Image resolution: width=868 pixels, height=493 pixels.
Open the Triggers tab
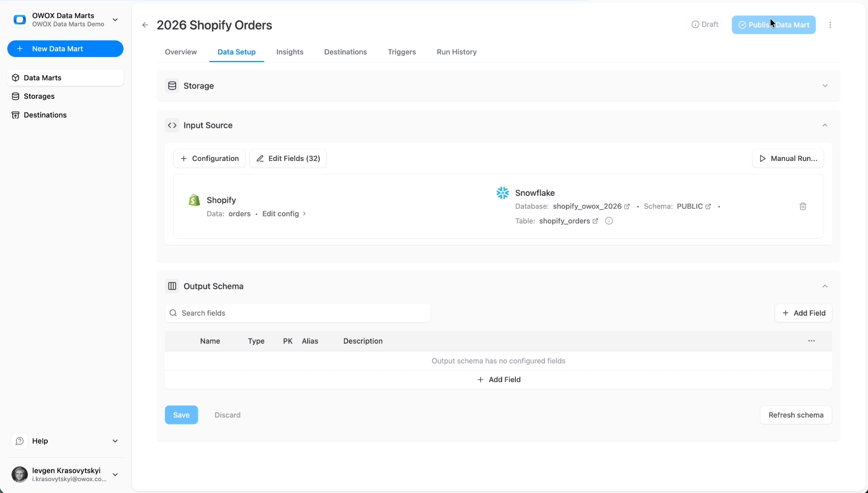point(402,52)
